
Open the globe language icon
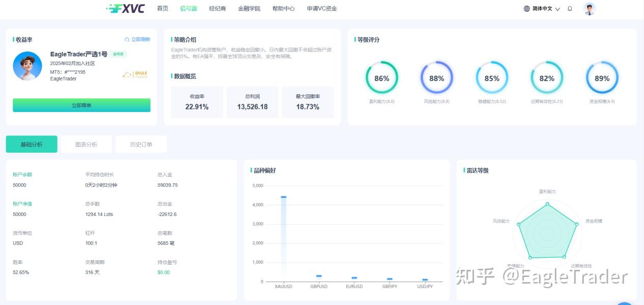(526, 9)
